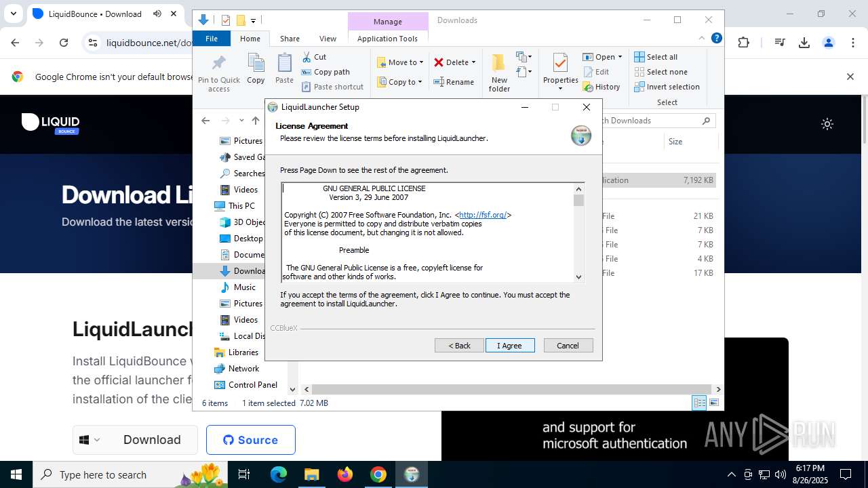Click Select none in ribbon
Viewport: 868px width, 488px height.
660,72
